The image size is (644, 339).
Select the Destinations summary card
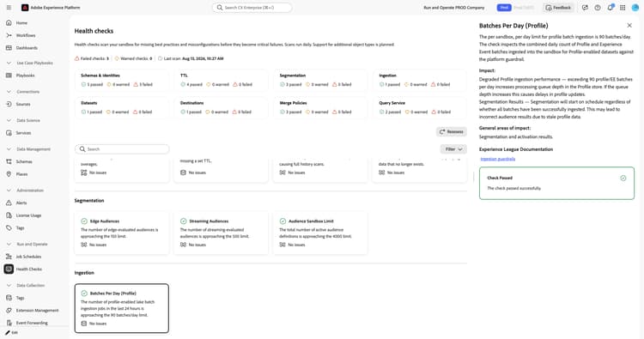(221, 107)
